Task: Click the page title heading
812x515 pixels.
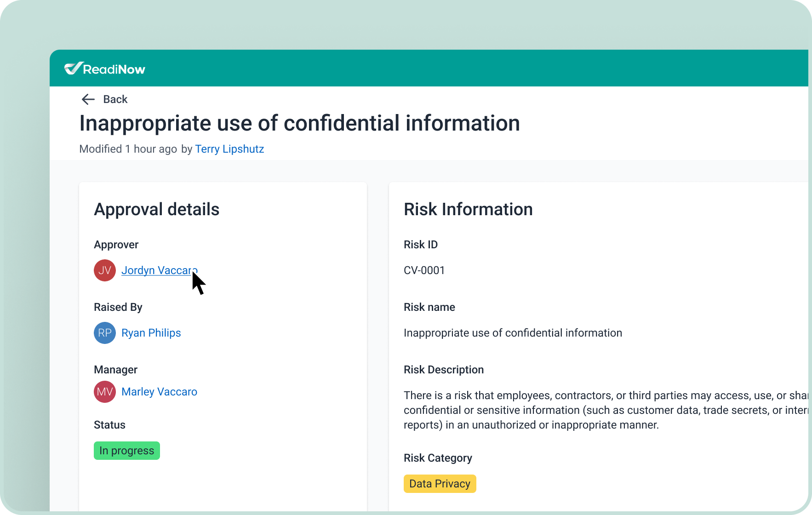Action: 299,123
